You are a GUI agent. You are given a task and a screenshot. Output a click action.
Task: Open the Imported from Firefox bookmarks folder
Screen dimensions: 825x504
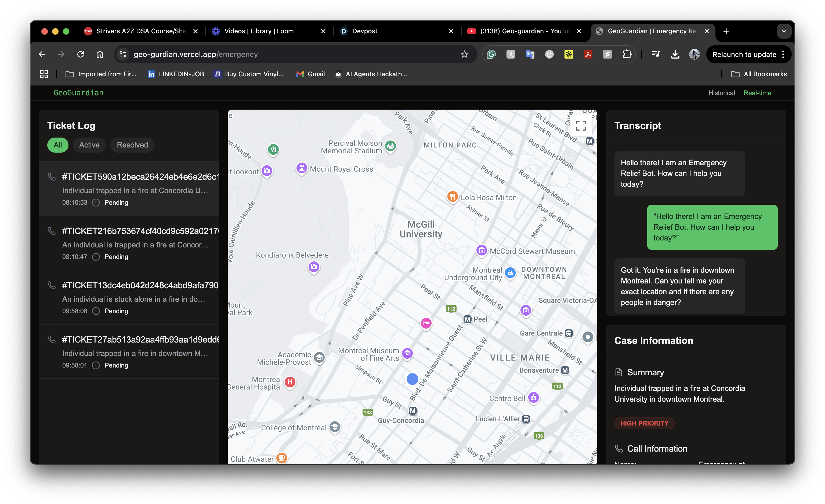pos(101,74)
